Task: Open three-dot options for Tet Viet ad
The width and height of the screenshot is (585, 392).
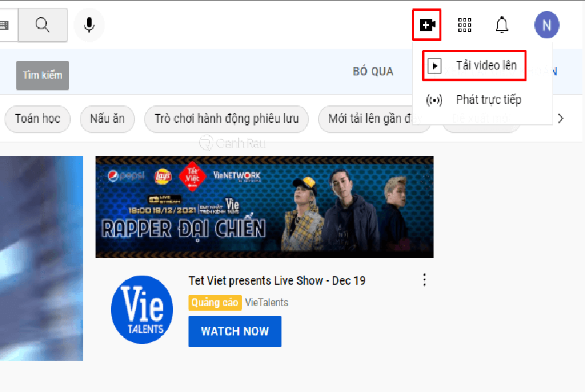Action: pos(424,280)
